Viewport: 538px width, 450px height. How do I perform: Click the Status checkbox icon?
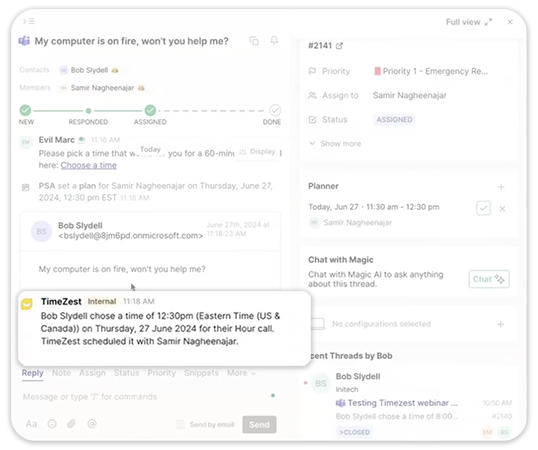[312, 120]
